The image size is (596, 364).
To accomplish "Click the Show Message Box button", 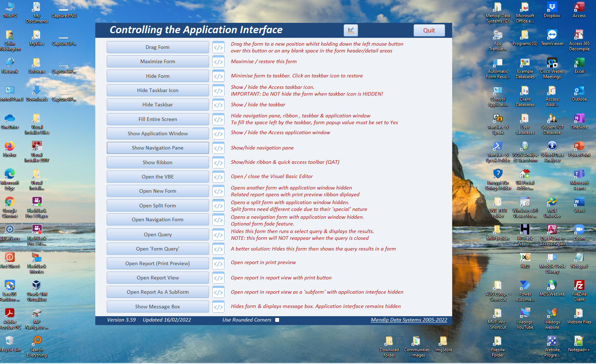I will [x=158, y=307].
